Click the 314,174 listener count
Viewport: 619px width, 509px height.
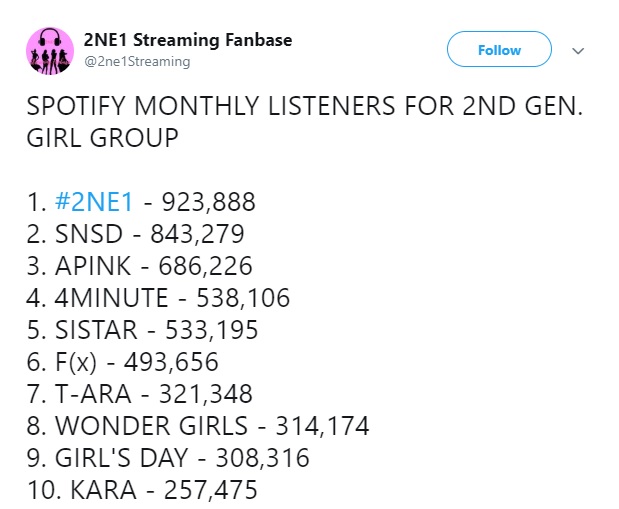click(x=322, y=426)
